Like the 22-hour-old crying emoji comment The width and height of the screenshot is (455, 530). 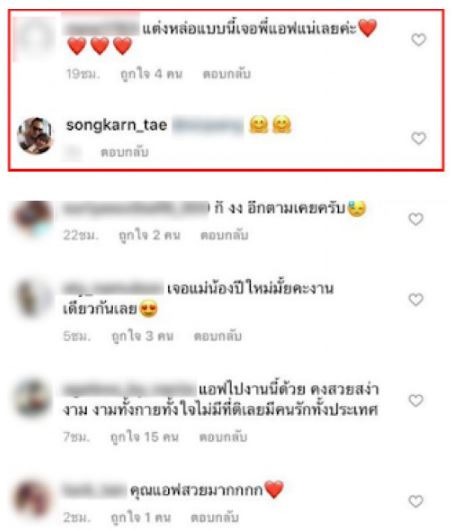tap(416, 219)
